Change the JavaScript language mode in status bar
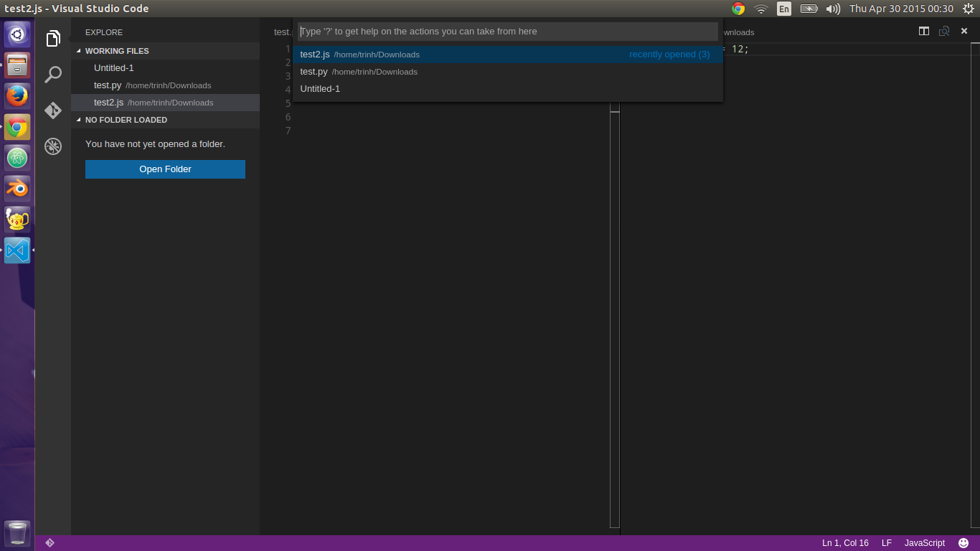980x551 pixels. point(924,542)
